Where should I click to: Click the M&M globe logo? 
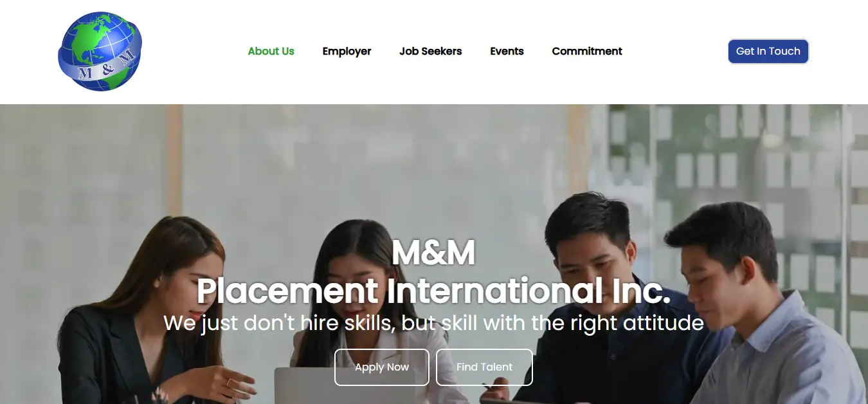click(x=100, y=51)
